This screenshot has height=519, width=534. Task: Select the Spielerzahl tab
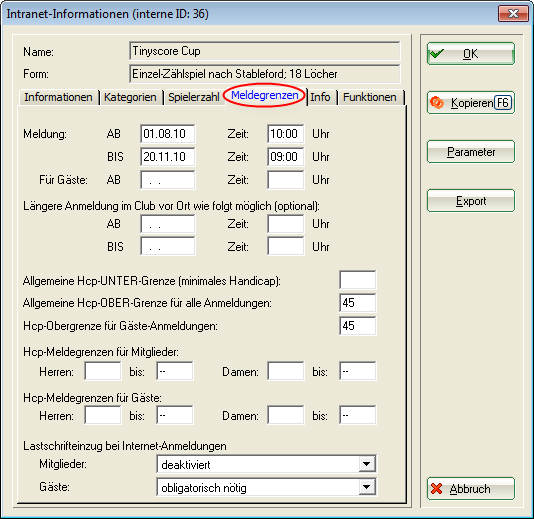pos(194,97)
